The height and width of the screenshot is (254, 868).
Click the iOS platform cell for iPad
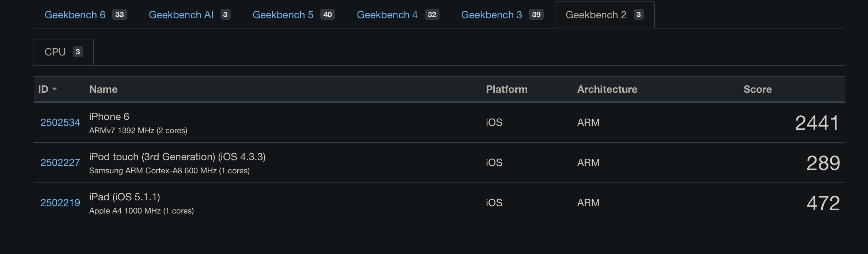[494, 203]
